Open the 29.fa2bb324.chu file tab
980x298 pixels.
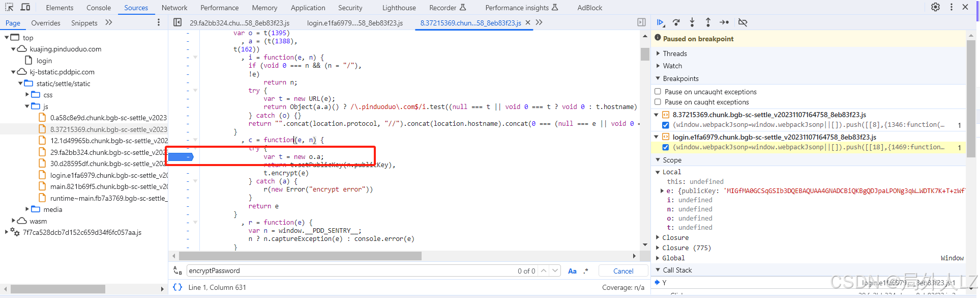click(x=240, y=23)
